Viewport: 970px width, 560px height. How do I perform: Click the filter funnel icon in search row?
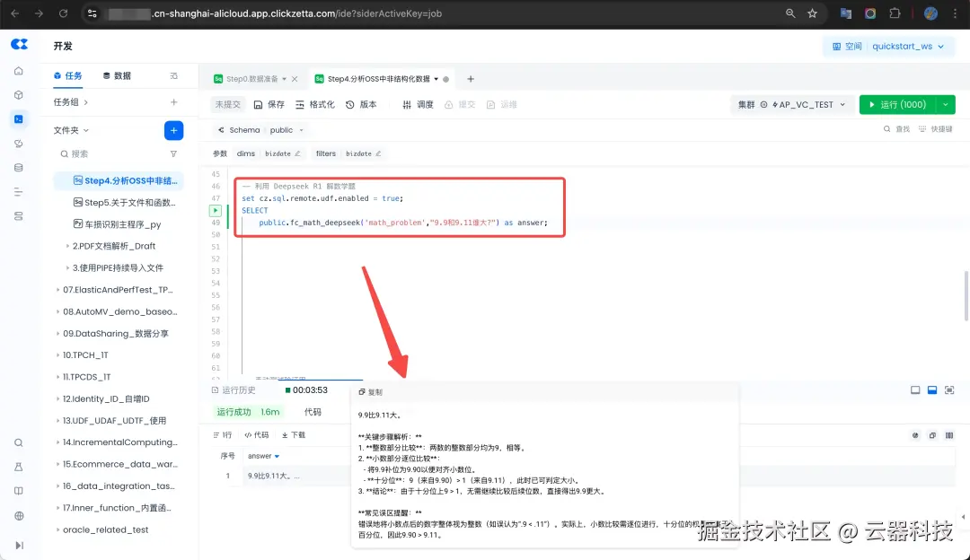pos(174,153)
